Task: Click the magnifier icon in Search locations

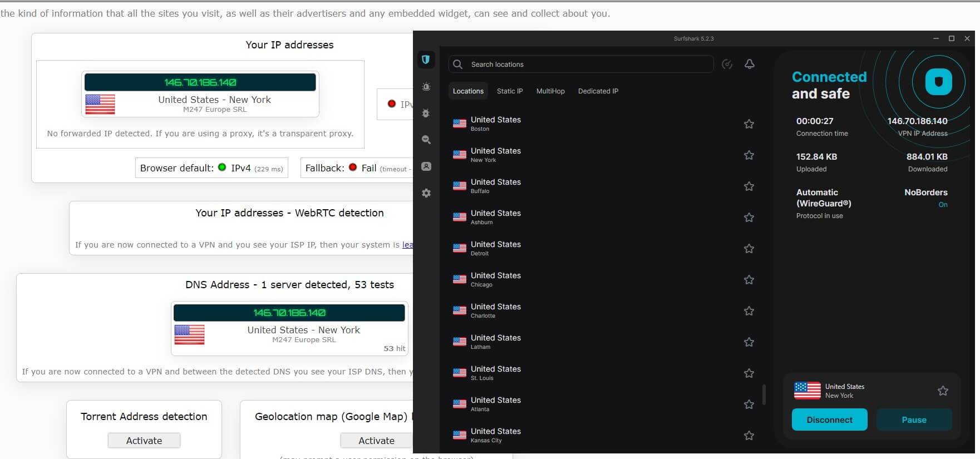Action: click(x=458, y=65)
